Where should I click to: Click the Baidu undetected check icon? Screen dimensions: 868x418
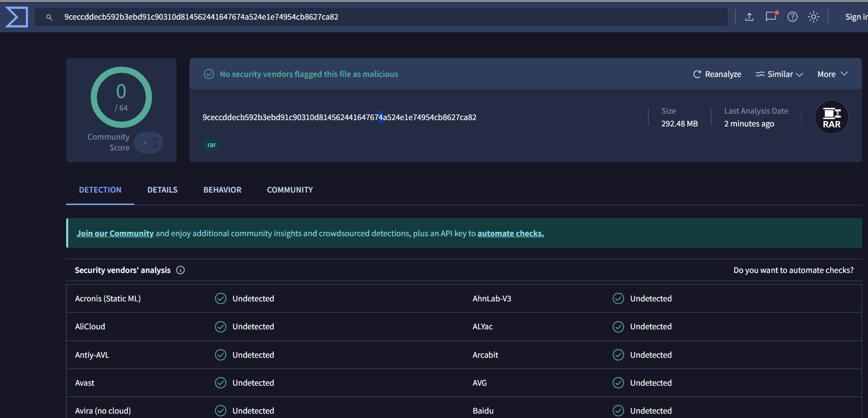[618, 411]
